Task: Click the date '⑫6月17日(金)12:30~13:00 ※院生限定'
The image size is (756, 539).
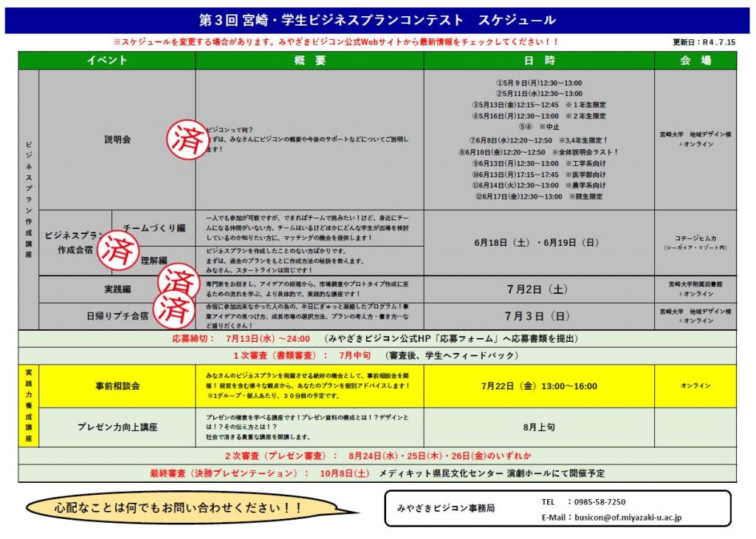Action: point(539,196)
